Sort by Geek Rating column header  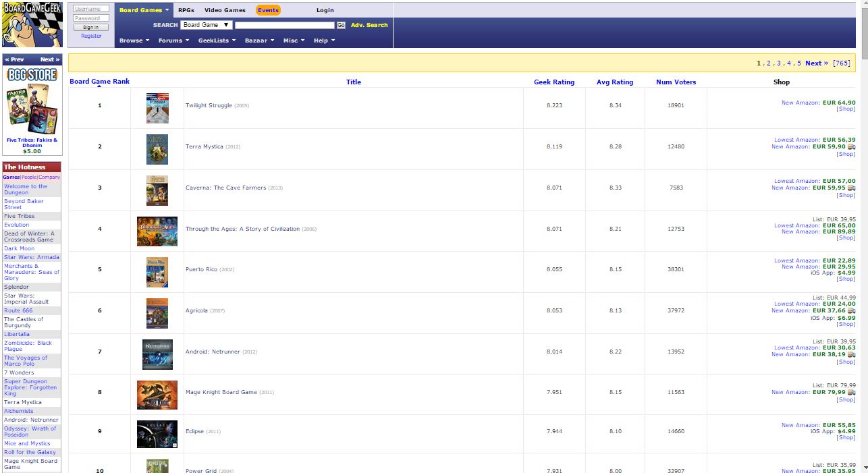tap(553, 82)
